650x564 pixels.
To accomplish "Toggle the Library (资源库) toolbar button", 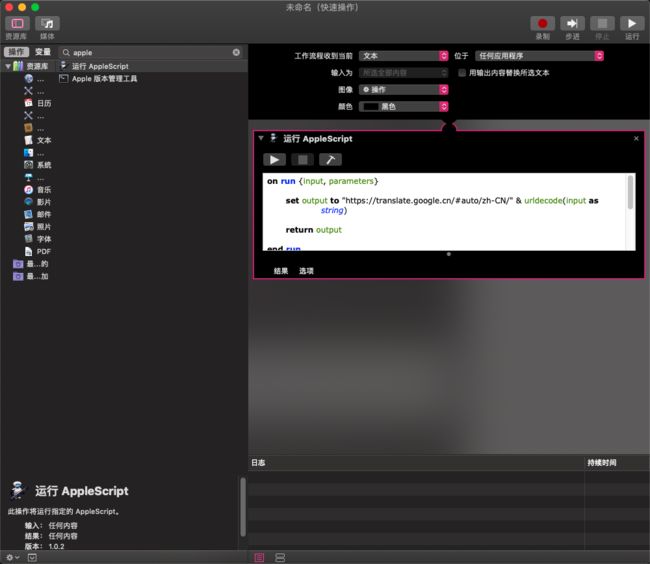I will (x=17, y=24).
